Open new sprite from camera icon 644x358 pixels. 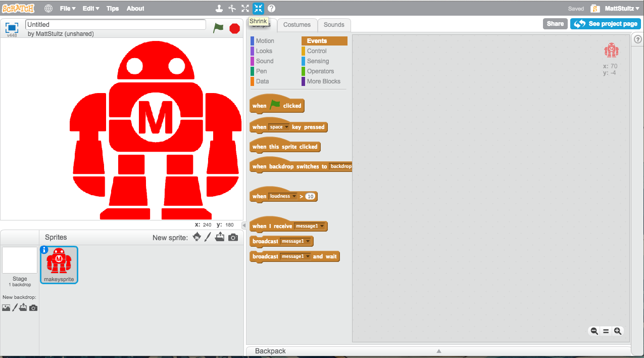coord(233,237)
